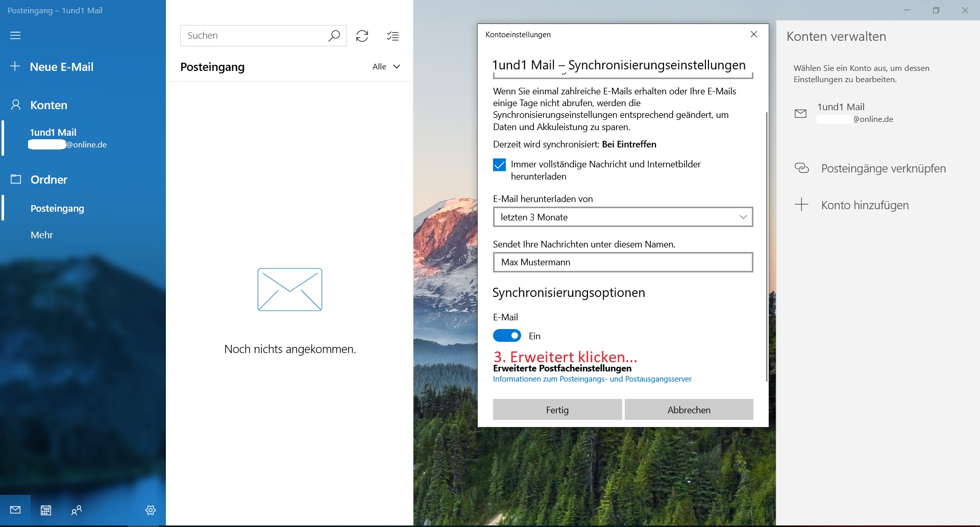Click the Abbrechen button

(689, 409)
